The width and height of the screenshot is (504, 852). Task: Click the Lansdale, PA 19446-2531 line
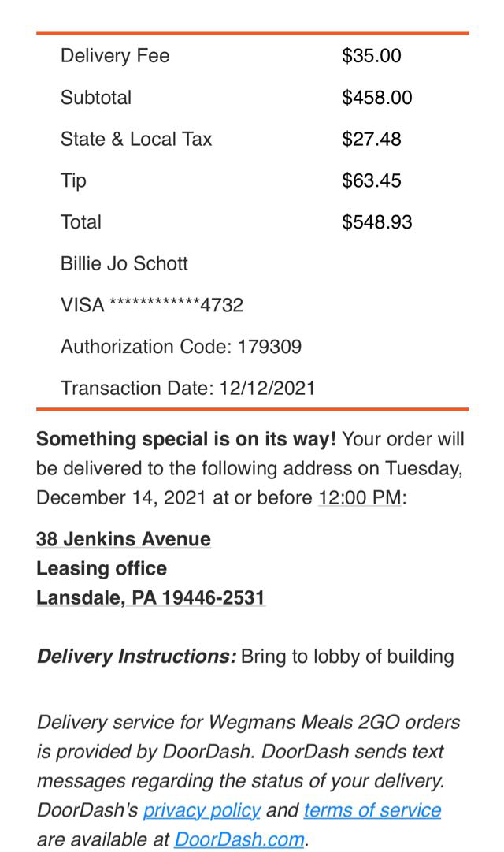pos(150,597)
